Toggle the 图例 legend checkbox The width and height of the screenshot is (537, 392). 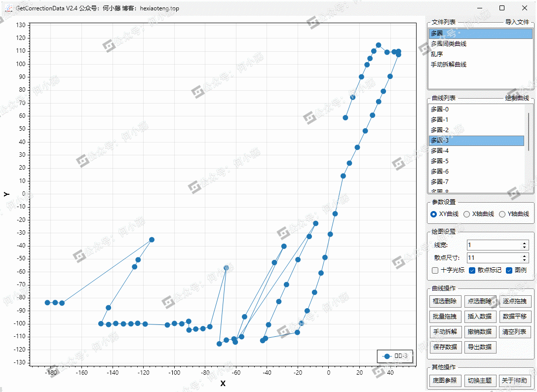(x=509, y=270)
